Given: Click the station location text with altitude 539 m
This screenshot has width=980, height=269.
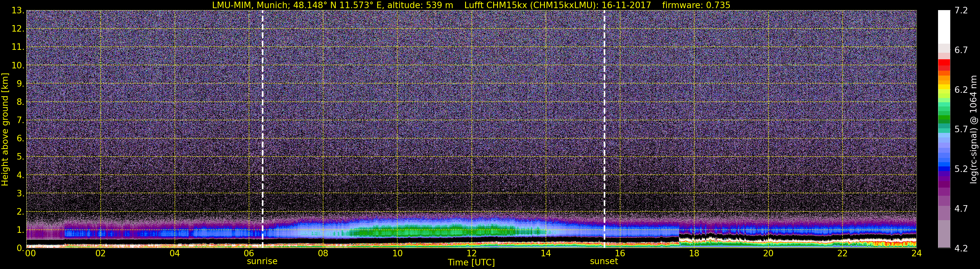Looking at the screenshot, I should [x=332, y=5].
